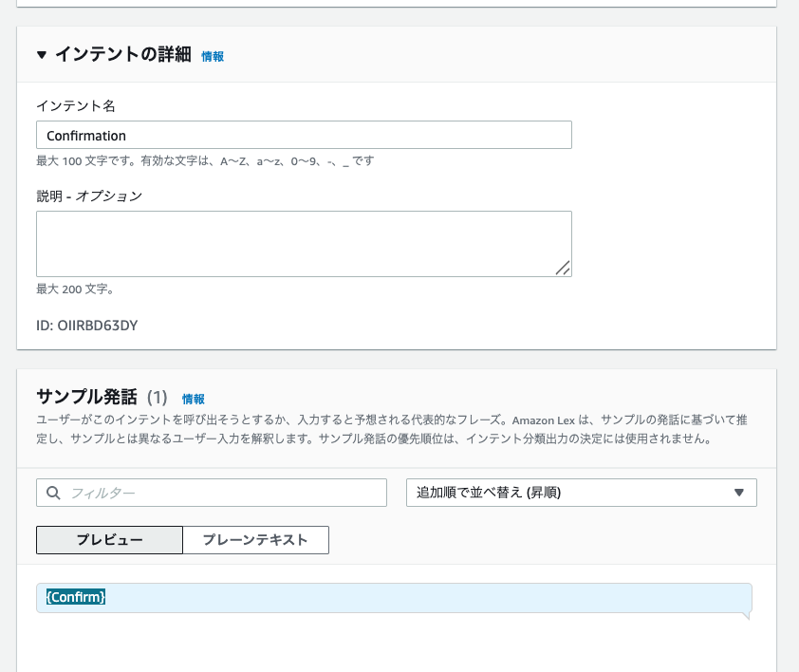Click ID: OIIRBD63DY text

coord(87,326)
